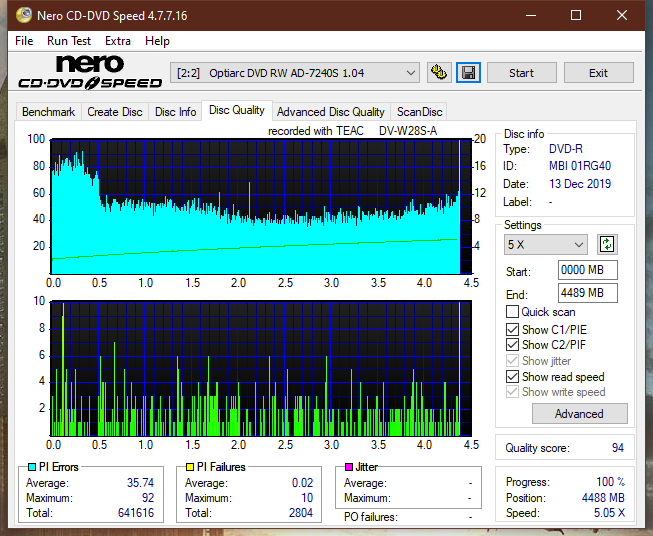Screen dimensions: 653x536
Task: Click the PI Failures graph area
Action: coord(261,368)
